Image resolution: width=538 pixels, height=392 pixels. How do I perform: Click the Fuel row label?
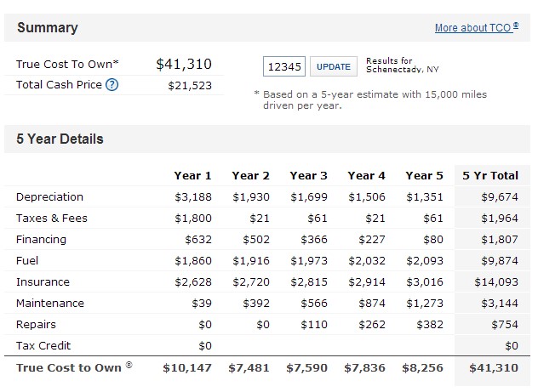point(27,261)
